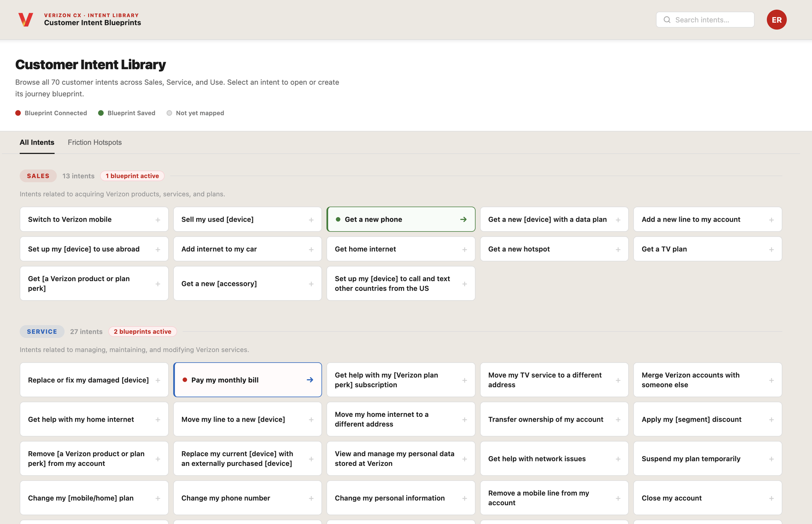
Task: Click the arrow on Get a new phone
Action: click(x=463, y=219)
